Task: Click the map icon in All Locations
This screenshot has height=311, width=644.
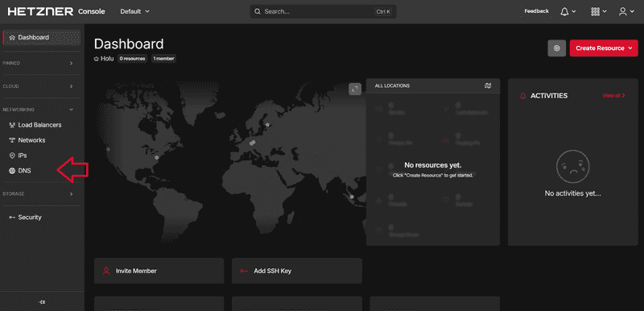Action: point(488,86)
